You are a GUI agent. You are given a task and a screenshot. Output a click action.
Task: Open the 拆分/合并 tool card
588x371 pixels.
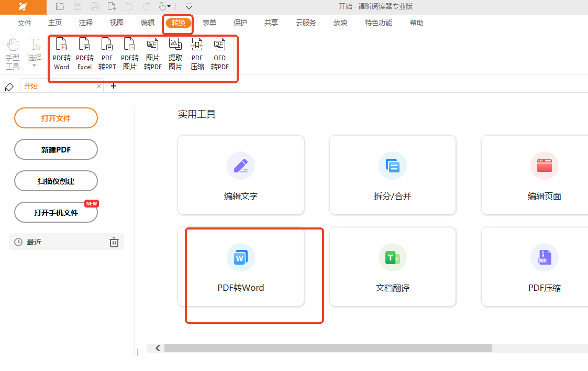point(393,175)
